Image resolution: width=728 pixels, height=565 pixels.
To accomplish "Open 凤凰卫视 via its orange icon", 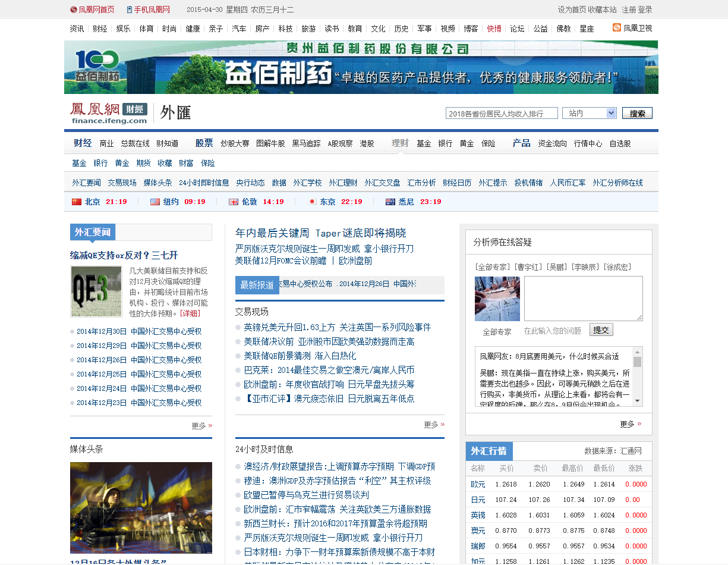I will pos(617,28).
